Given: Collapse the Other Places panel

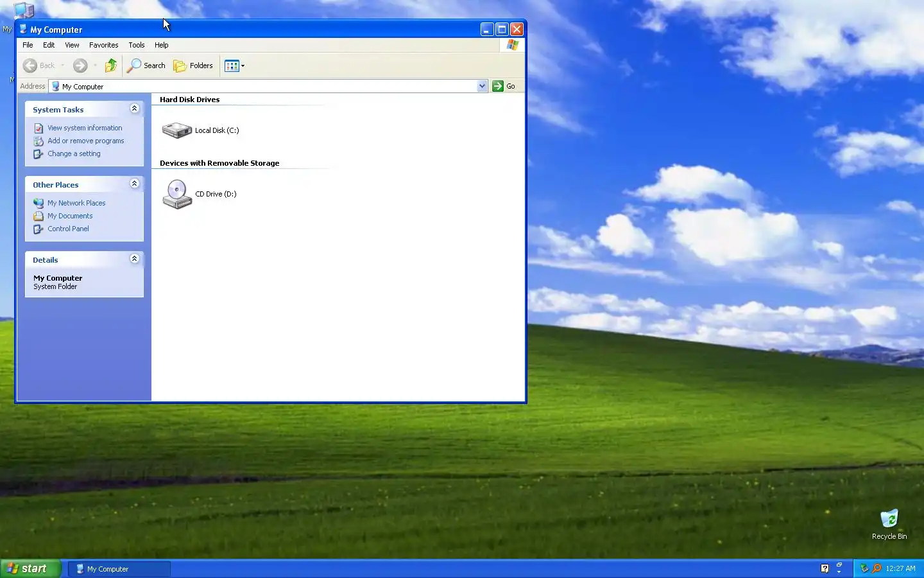Looking at the screenshot, I should [x=134, y=184].
